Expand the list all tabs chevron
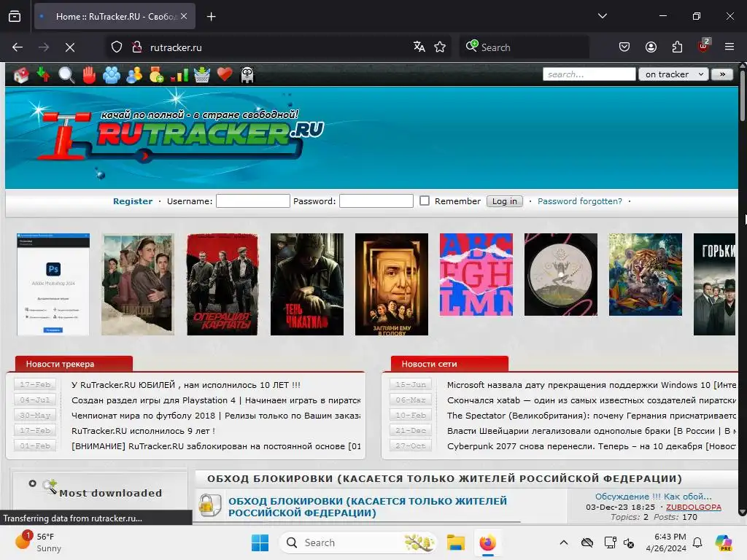747x560 pixels. click(603, 16)
